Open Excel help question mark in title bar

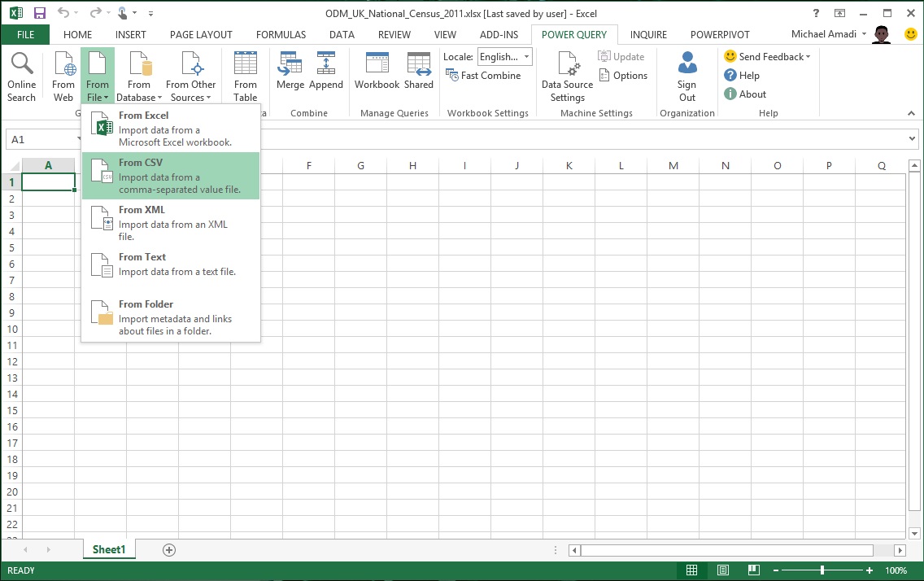click(816, 13)
